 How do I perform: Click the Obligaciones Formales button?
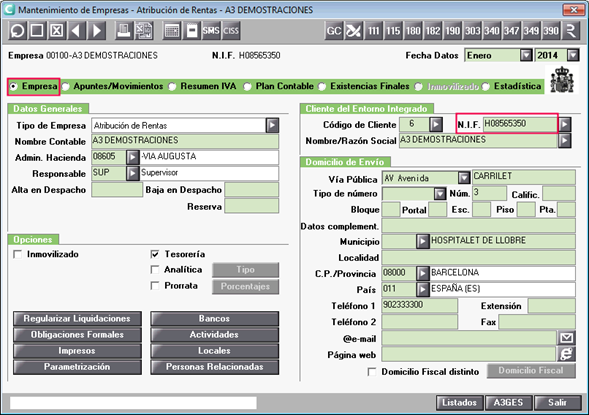tap(77, 335)
